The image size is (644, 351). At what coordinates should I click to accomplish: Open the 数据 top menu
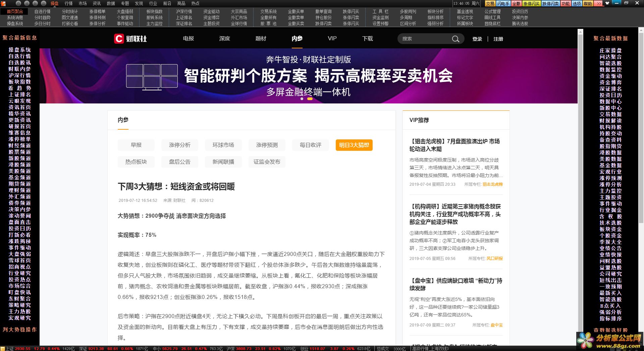pyautogui.click(x=111, y=3)
